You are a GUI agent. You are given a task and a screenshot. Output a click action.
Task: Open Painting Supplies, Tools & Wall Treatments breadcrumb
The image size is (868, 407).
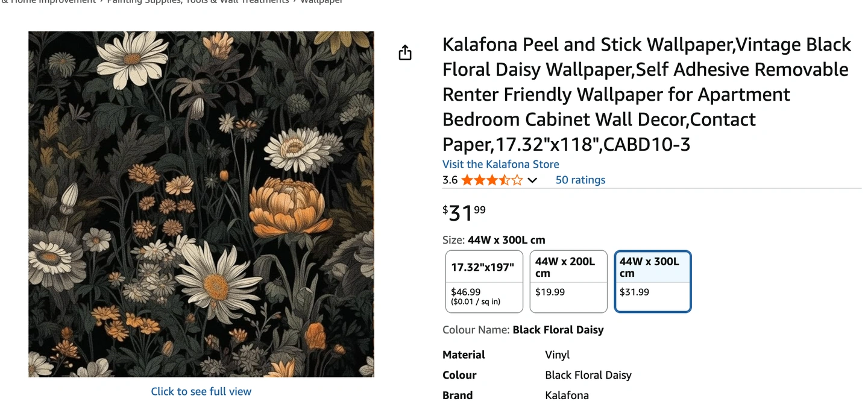click(198, 2)
